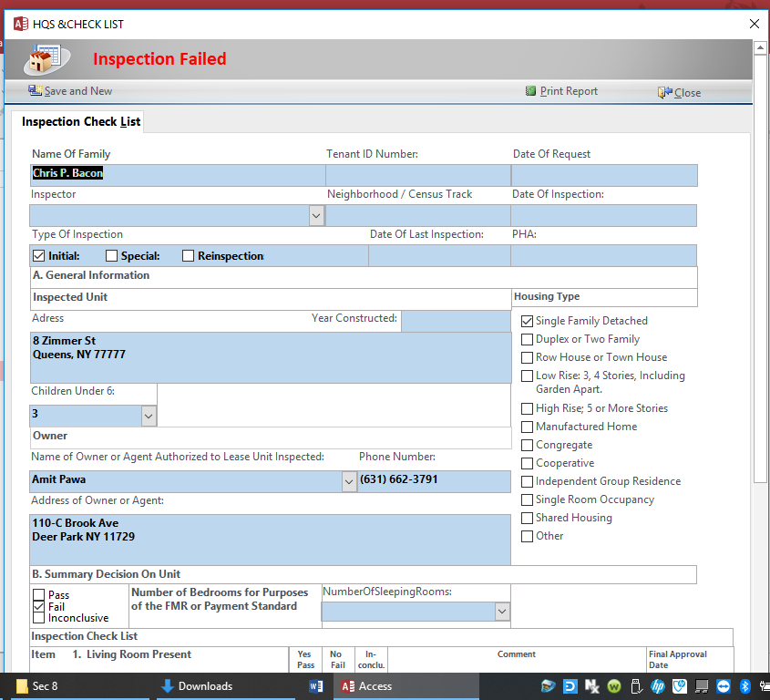Click the Access app icon in title bar

click(x=21, y=24)
